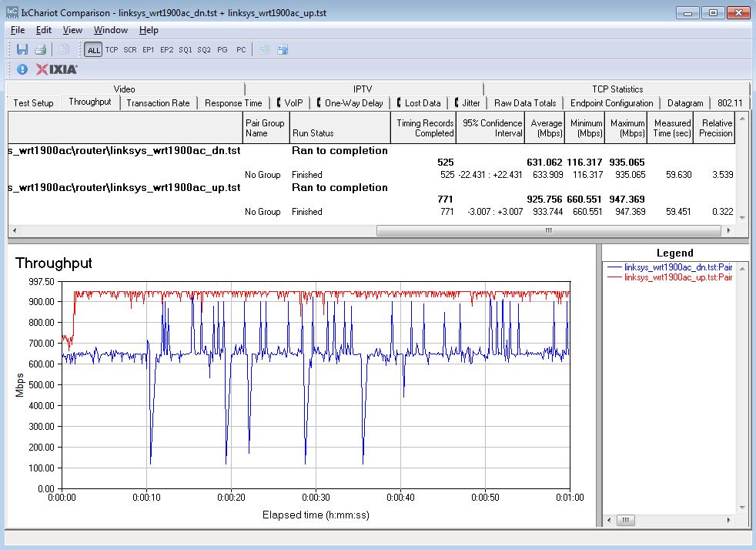The height and width of the screenshot is (550, 756).
Task: Click the Measured Time (sec) column header
Action: (671, 128)
